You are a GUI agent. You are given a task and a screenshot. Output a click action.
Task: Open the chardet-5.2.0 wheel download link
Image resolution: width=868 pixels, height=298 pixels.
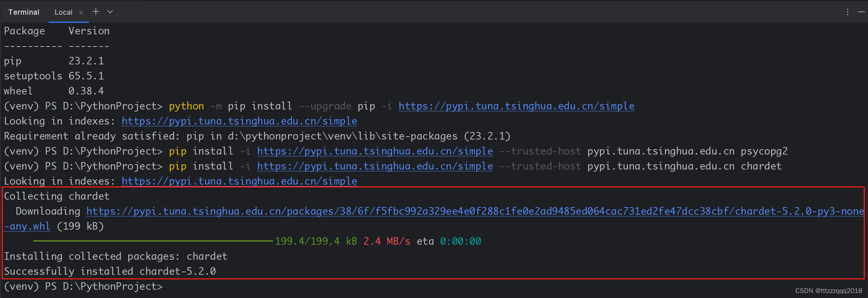tap(475, 211)
